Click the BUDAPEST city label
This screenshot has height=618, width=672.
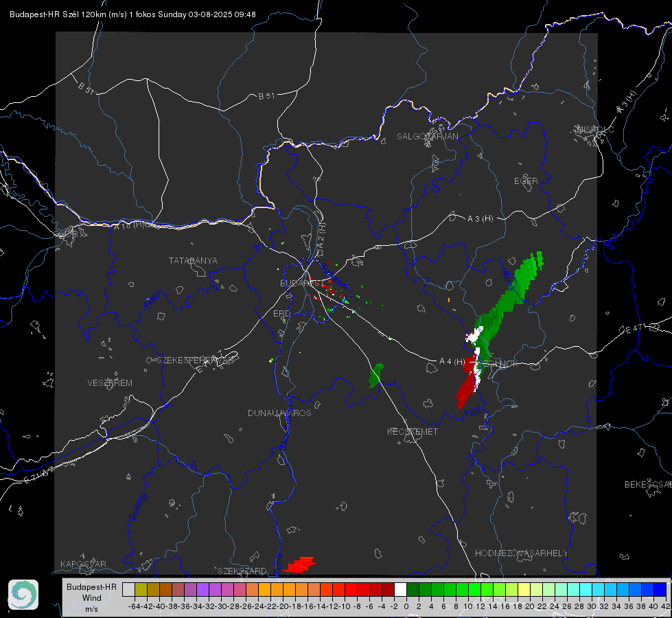click(302, 283)
